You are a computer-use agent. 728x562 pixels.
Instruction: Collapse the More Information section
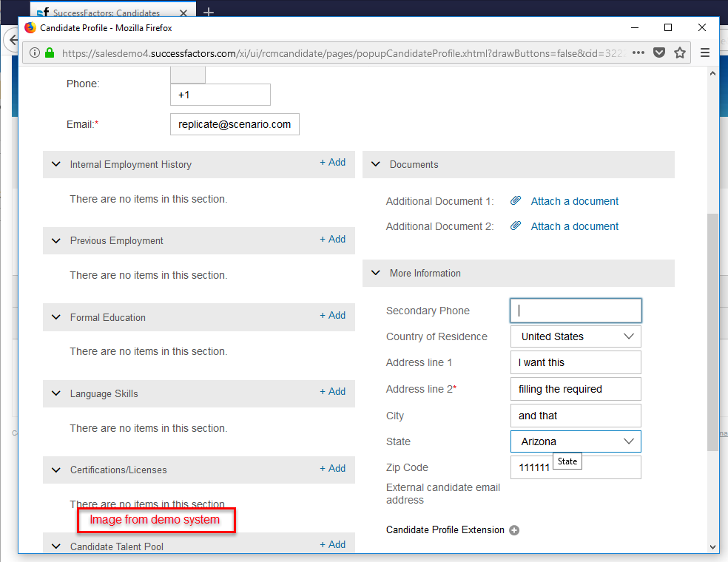tap(376, 273)
